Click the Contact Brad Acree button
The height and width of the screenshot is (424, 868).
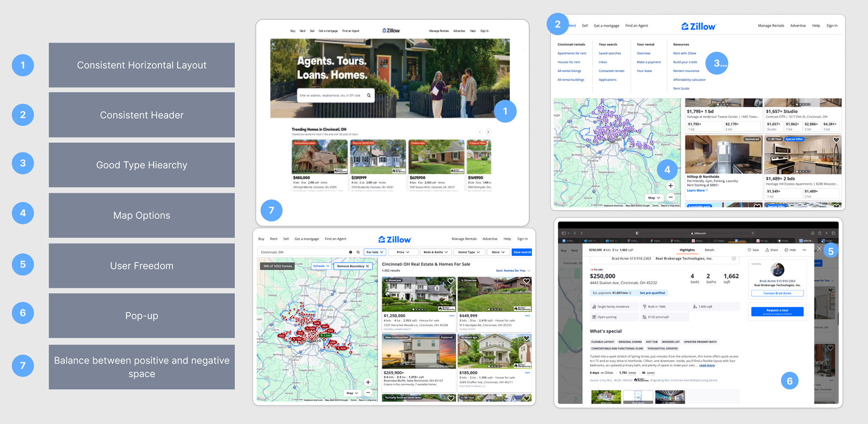pos(777,293)
